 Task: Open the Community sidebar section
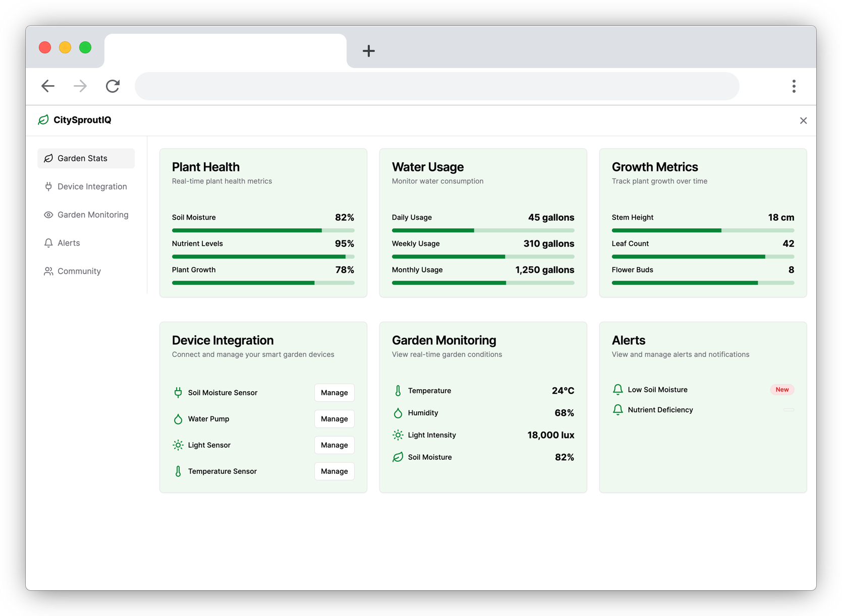coord(79,271)
